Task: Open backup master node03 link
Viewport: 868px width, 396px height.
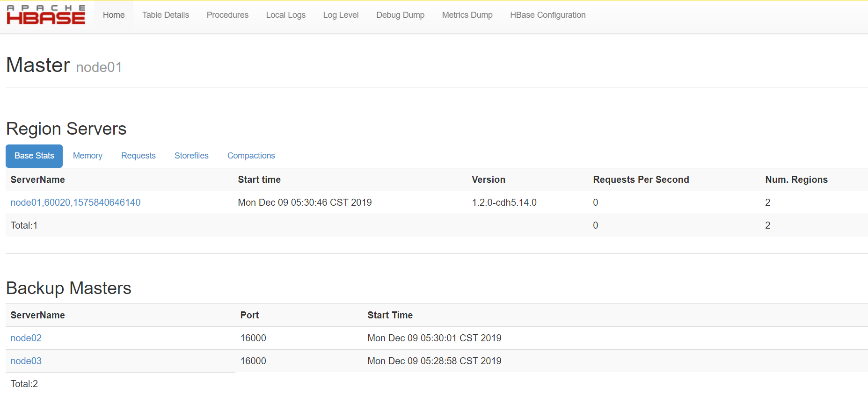Action: [x=26, y=361]
